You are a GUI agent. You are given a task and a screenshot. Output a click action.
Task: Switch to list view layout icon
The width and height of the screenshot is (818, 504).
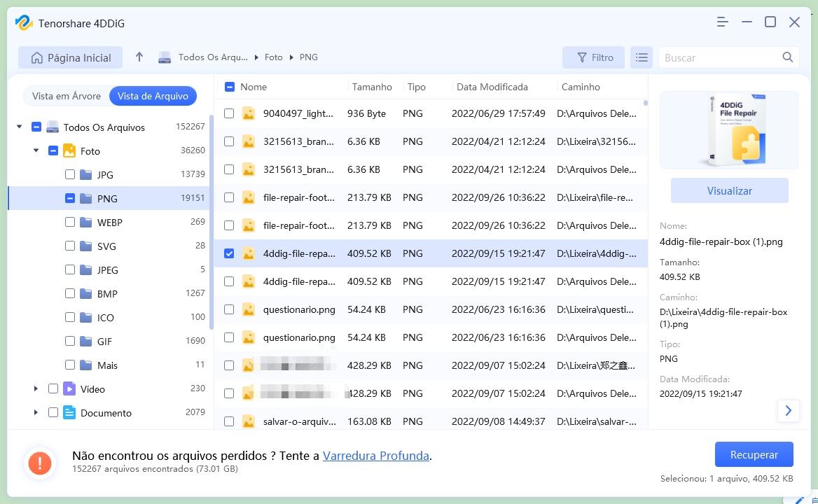click(x=642, y=57)
